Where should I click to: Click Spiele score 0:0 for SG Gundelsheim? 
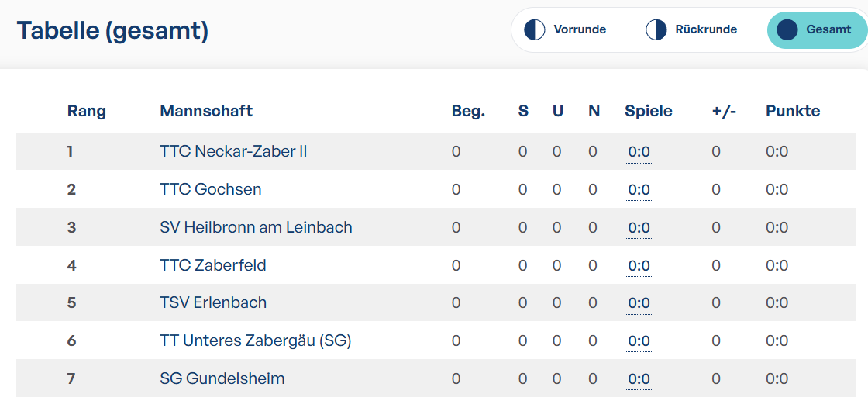[x=639, y=379]
